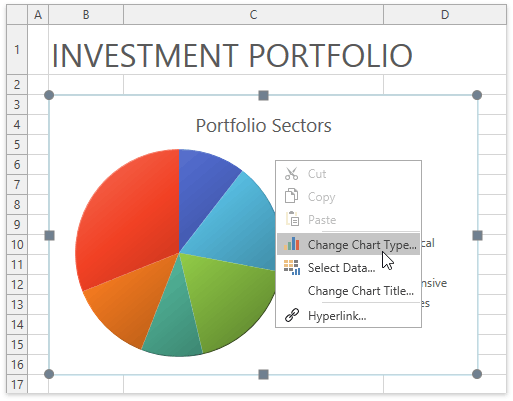Click the INVESTMENT PORTFOLIO heading cell
Screen dimensions: 513x401
click(x=232, y=55)
